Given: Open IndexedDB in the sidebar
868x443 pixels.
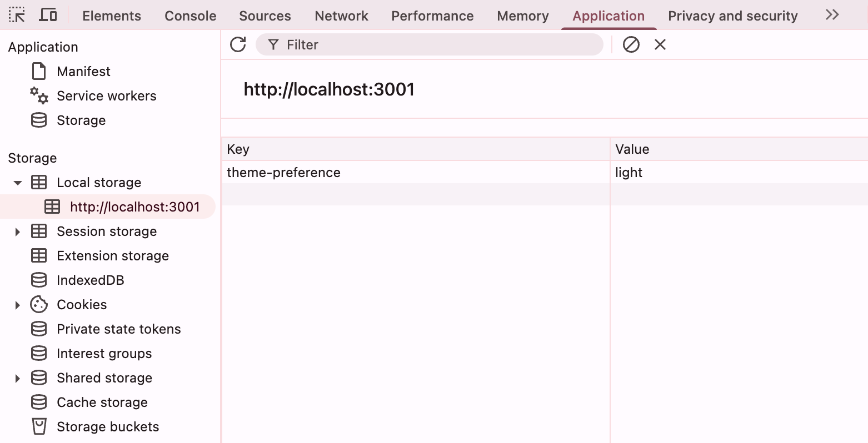Looking at the screenshot, I should (x=90, y=280).
